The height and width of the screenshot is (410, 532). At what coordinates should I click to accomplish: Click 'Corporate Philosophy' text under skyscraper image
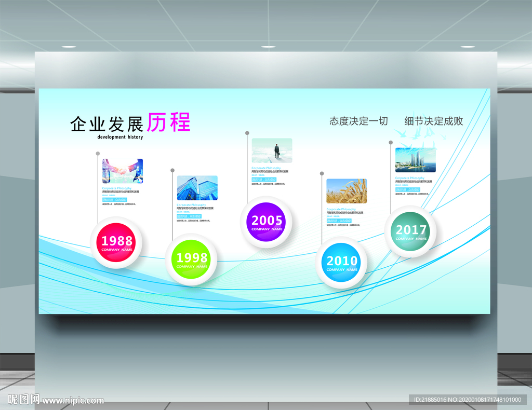pyautogui.click(x=191, y=205)
